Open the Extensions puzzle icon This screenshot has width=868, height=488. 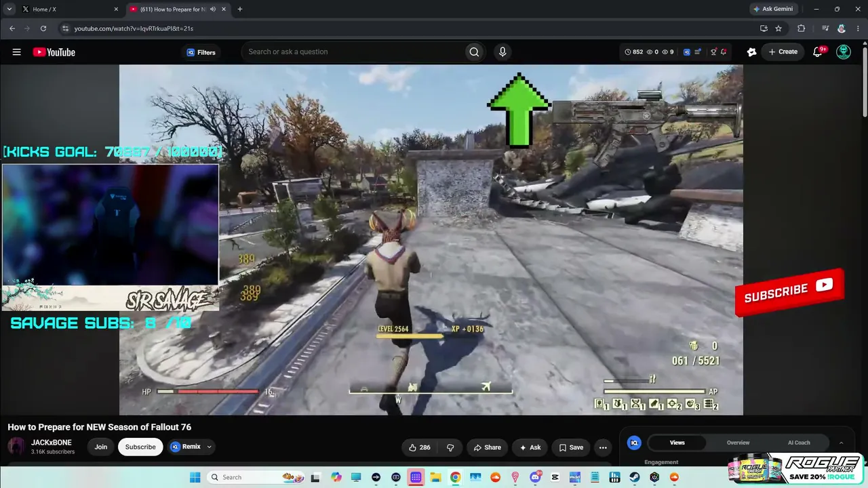coord(801,28)
